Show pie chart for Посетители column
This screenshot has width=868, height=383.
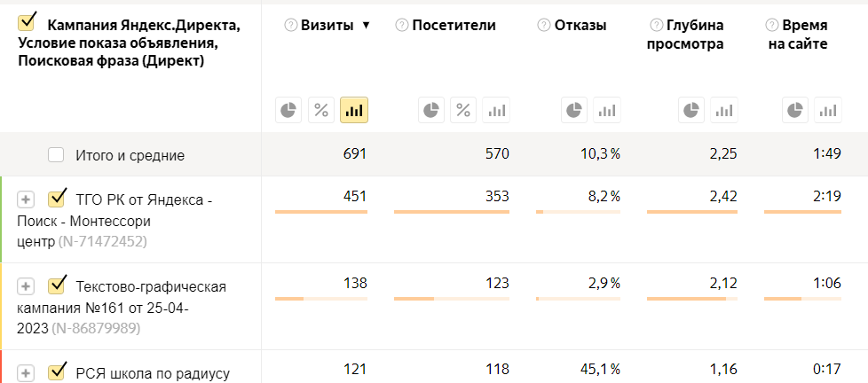tap(431, 110)
